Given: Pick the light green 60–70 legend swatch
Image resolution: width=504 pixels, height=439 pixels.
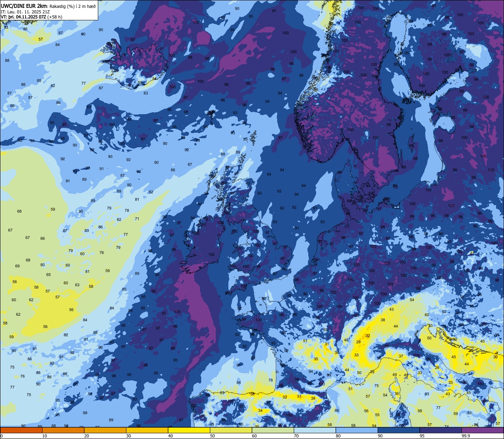Looking at the screenshot, I should click(x=273, y=430).
